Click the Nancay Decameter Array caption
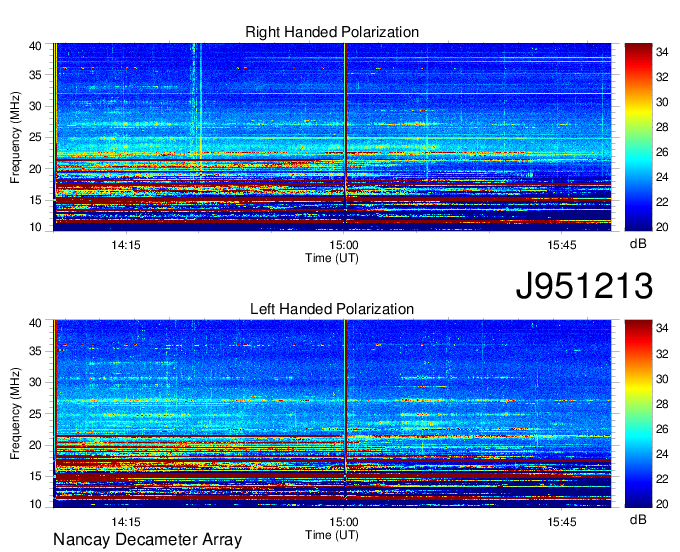The image size is (680, 552). click(147, 540)
